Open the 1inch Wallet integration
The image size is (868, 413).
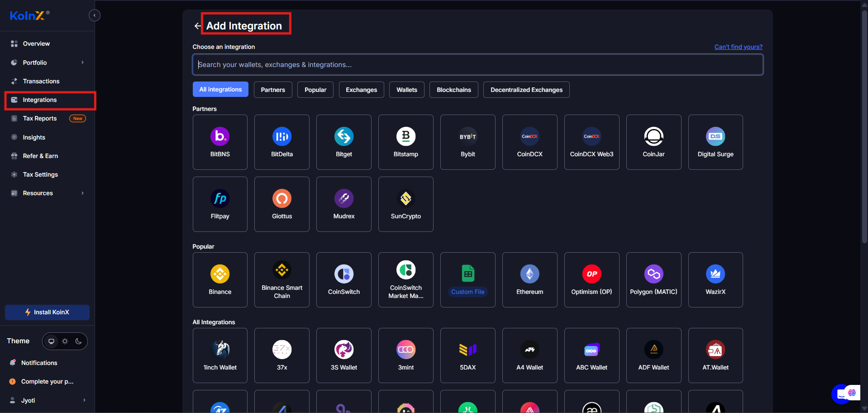[x=220, y=355]
